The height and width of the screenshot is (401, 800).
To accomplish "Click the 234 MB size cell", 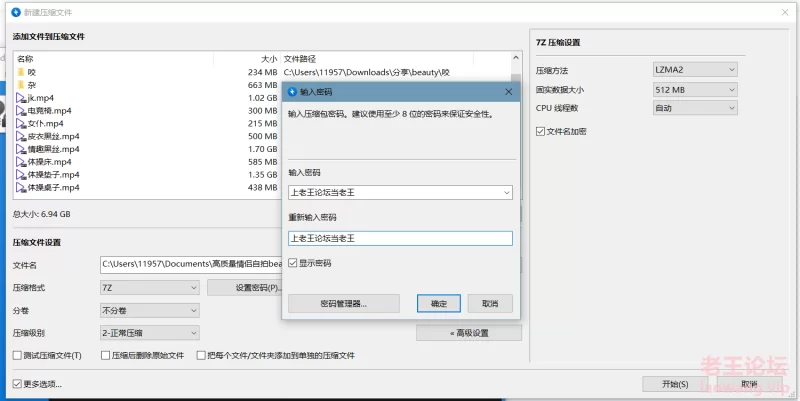I will pos(263,72).
